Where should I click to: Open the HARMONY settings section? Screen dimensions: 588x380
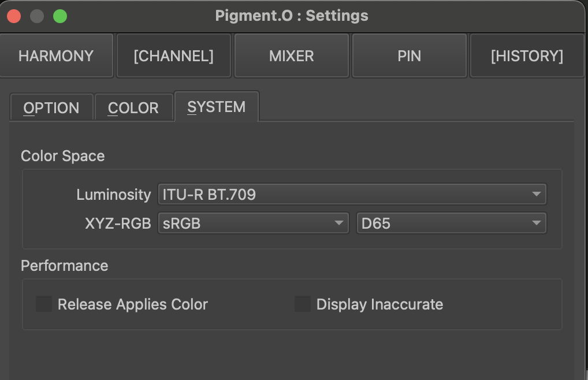point(56,56)
